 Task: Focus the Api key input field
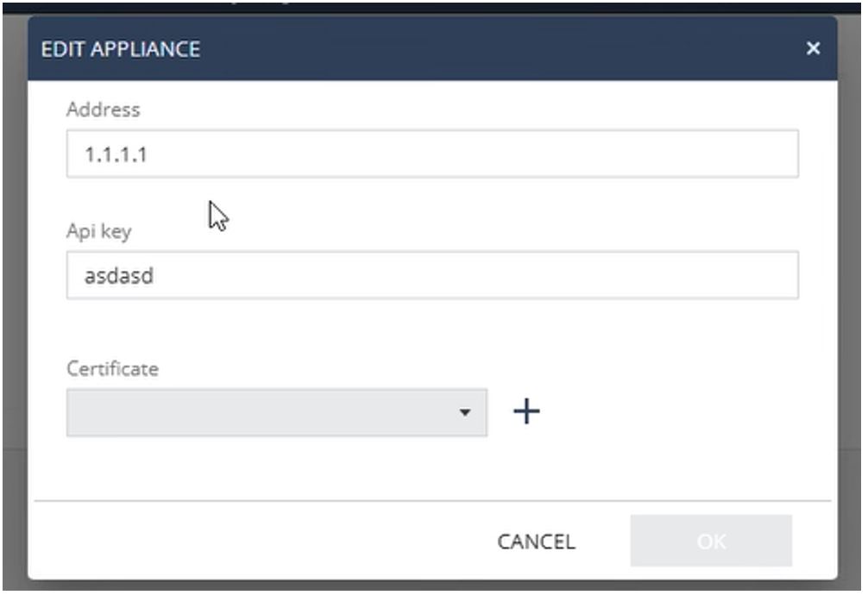[432, 275]
